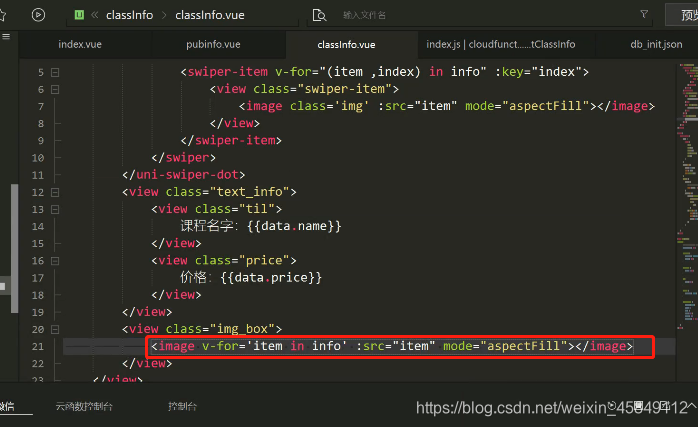Collapse the img_box view on line 20
The height and width of the screenshot is (427, 698).
click(x=55, y=329)
